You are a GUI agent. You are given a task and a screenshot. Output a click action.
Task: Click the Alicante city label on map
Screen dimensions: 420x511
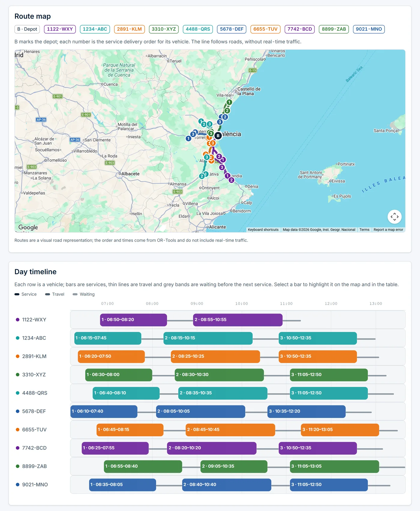point(217,227)
